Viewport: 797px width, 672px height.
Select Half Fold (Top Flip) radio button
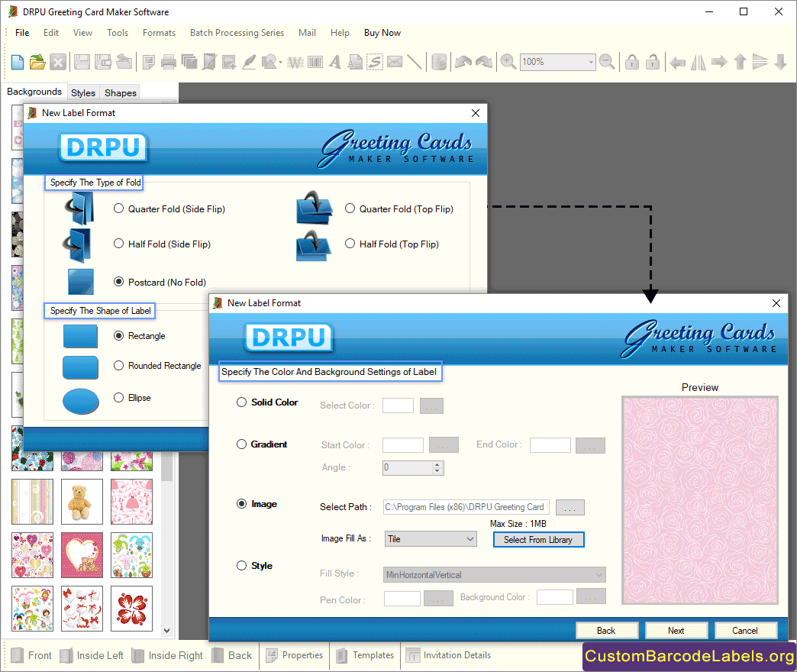pyautogui.click(x=350, y=244)
